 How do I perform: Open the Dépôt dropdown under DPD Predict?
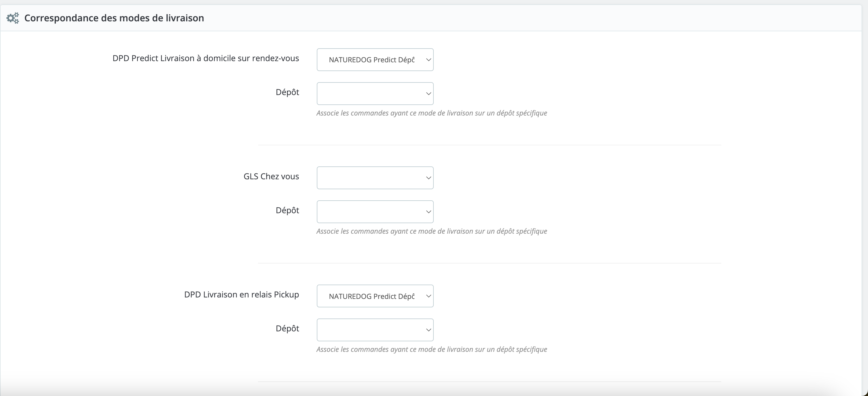375,93
